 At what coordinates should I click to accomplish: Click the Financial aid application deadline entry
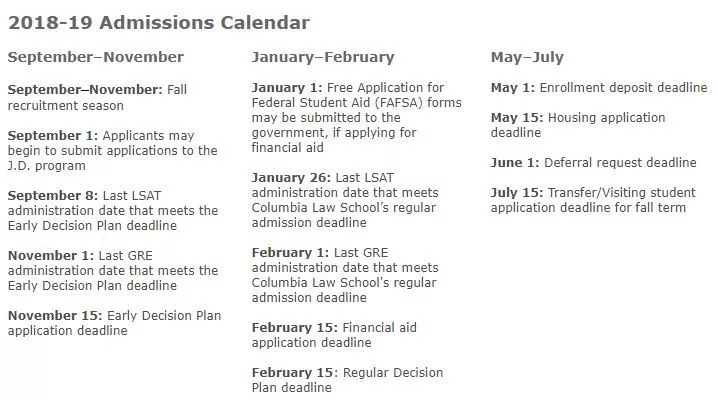[334, 335]
